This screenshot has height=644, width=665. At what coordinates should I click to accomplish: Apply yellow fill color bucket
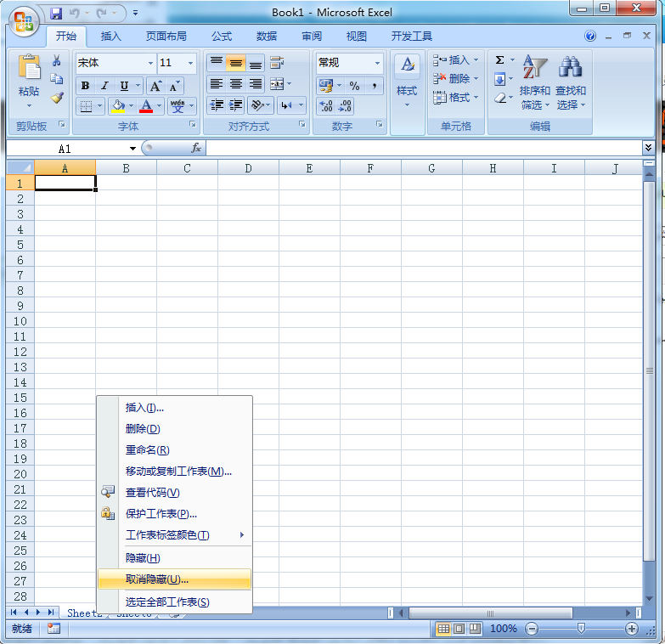(118, 105)
